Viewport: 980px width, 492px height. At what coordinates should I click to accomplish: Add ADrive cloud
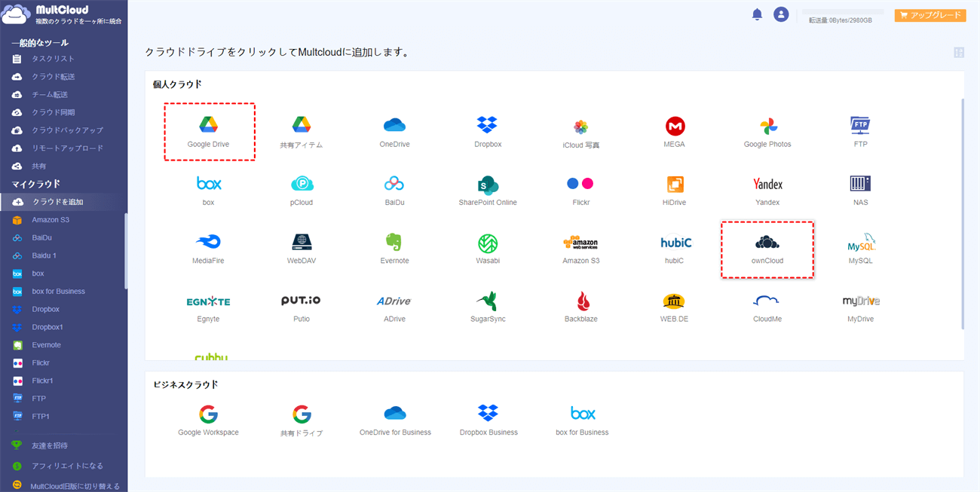[394, 307]
